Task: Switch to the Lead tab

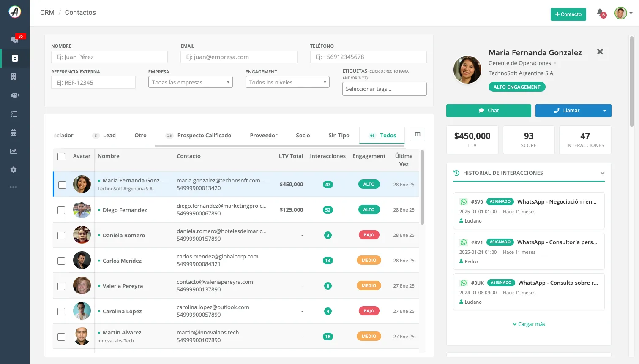Action: pos(104,135)
